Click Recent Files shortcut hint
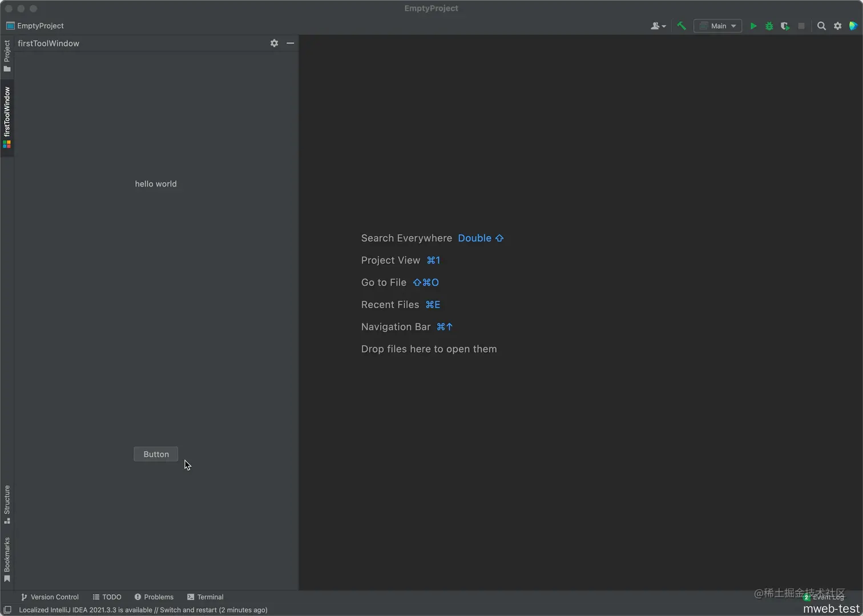Screen dimensions: 863x616 click(x=401, y=305)
